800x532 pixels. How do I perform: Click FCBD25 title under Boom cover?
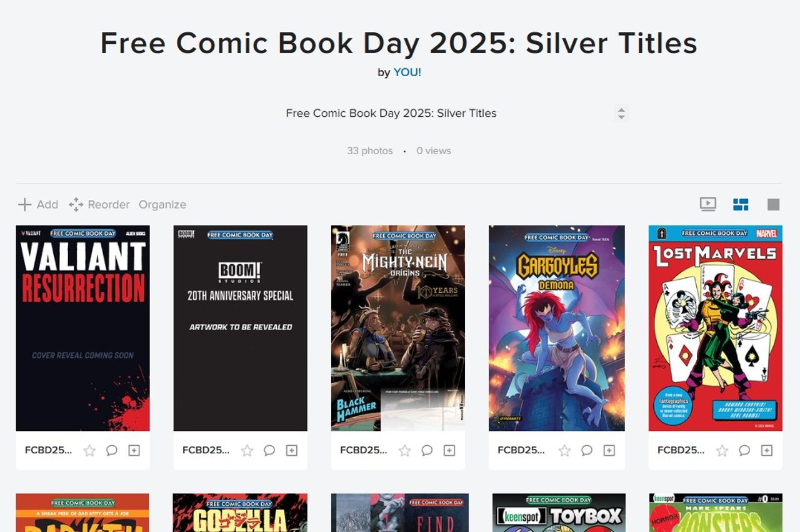[x=206, y=450]
